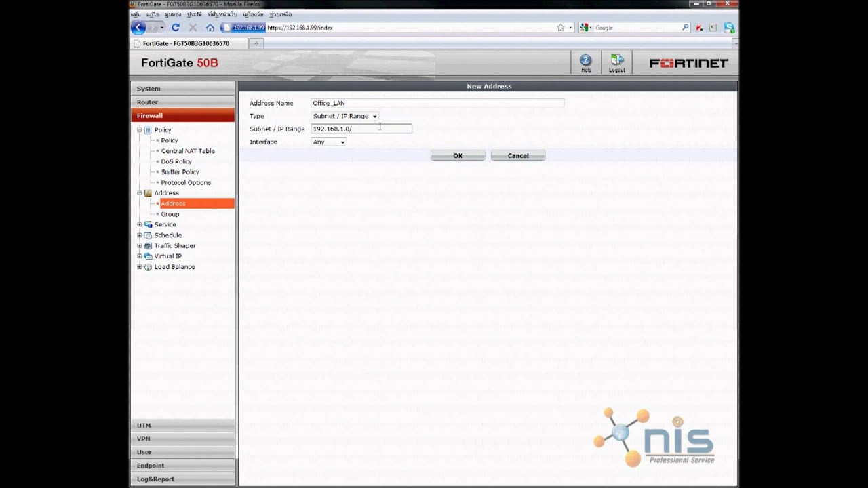Click the Fortinet logo

[x=688, y=63]
